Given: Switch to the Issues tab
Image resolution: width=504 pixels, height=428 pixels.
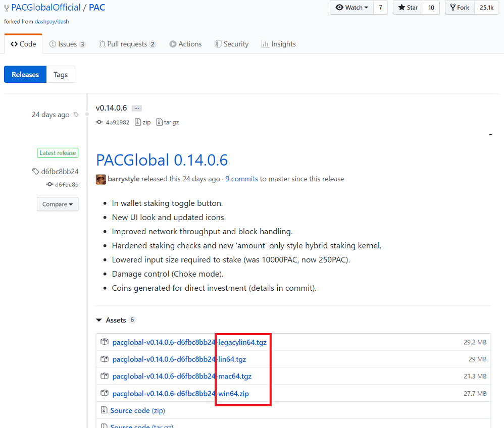Looking at the screenshot, I should (67, 44).
